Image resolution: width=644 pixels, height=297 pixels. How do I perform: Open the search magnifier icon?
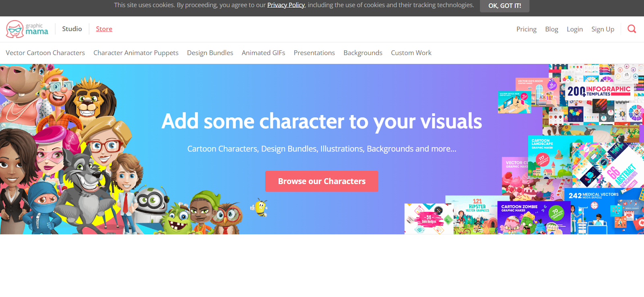point(632,29)
